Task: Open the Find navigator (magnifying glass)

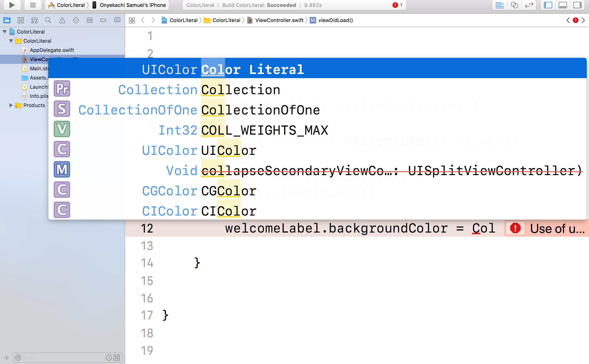Action: click(x=48, y=20)
